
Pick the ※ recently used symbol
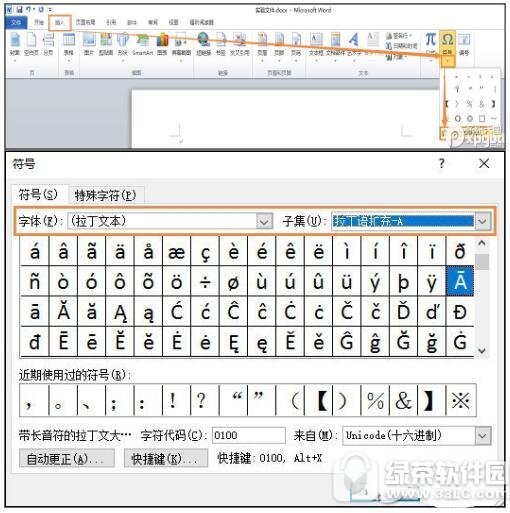(x=461, y=400)
